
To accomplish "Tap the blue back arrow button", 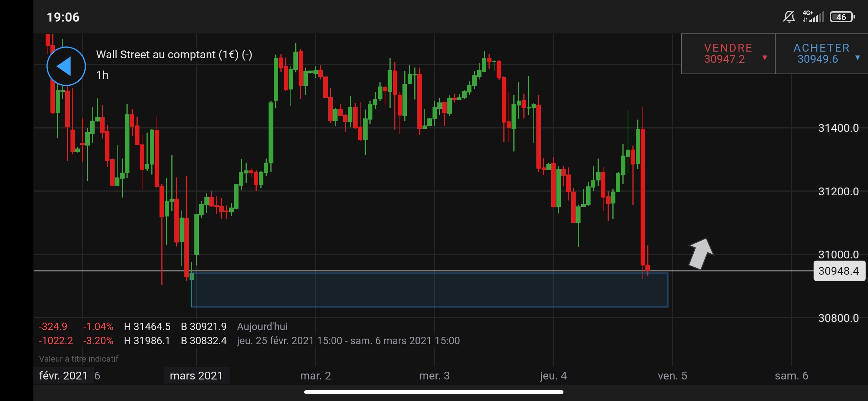I will (x=66, y=66).
